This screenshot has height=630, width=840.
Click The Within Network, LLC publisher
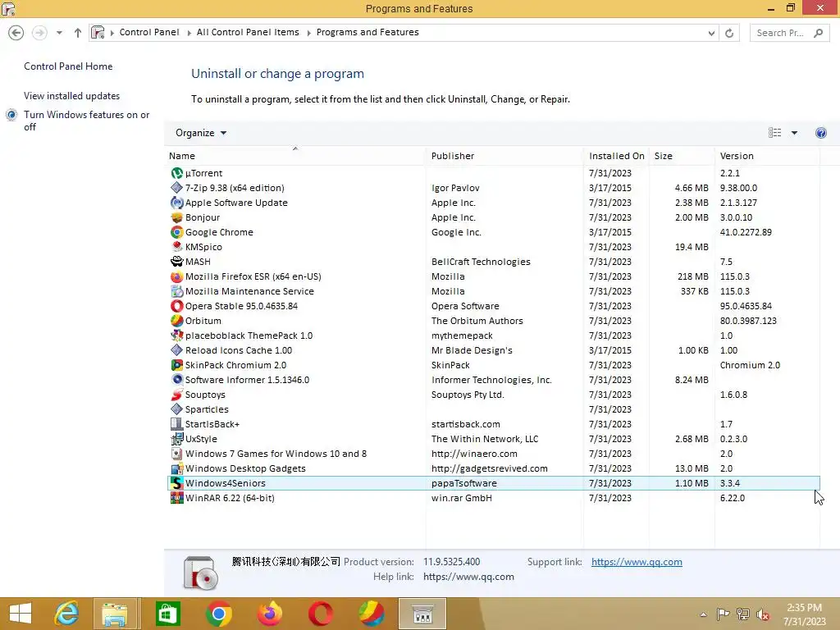click(x=484, y=439)
